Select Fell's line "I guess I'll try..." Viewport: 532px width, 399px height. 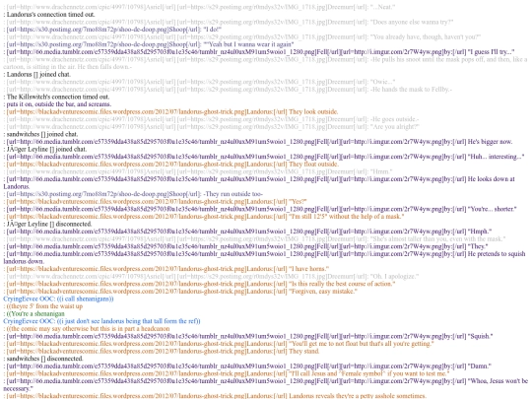[491, 52]
